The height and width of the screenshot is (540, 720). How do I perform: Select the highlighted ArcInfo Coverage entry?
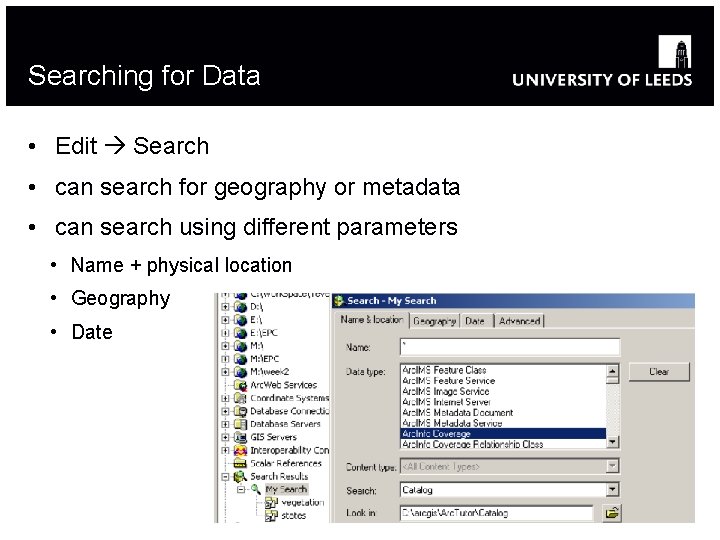503,433
